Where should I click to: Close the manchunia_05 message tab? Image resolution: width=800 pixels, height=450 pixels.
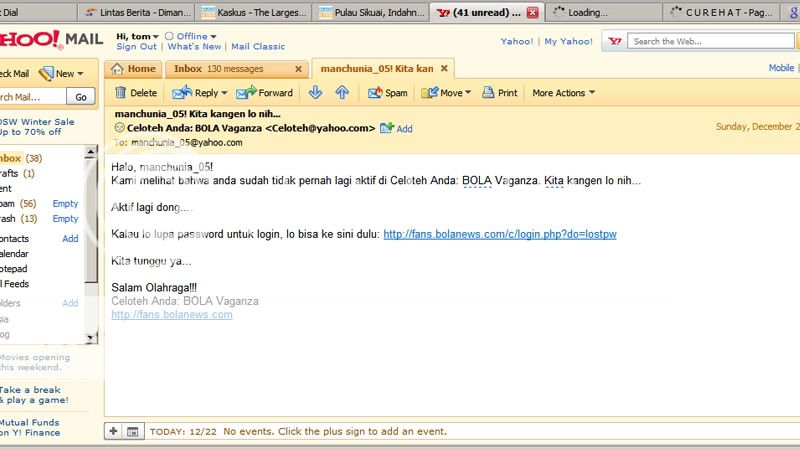[x=444, y=68]
